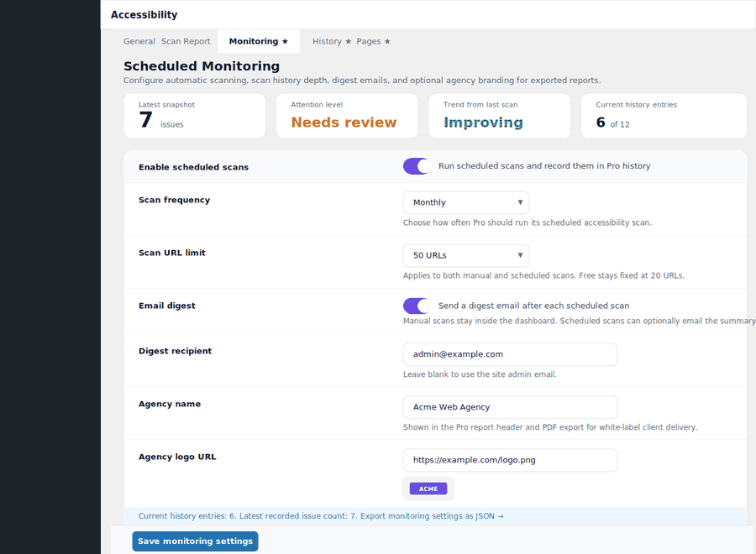Toggle the Enable scheduled scans switch
Viewport: 756px width, 554px height.
[417, 166]
